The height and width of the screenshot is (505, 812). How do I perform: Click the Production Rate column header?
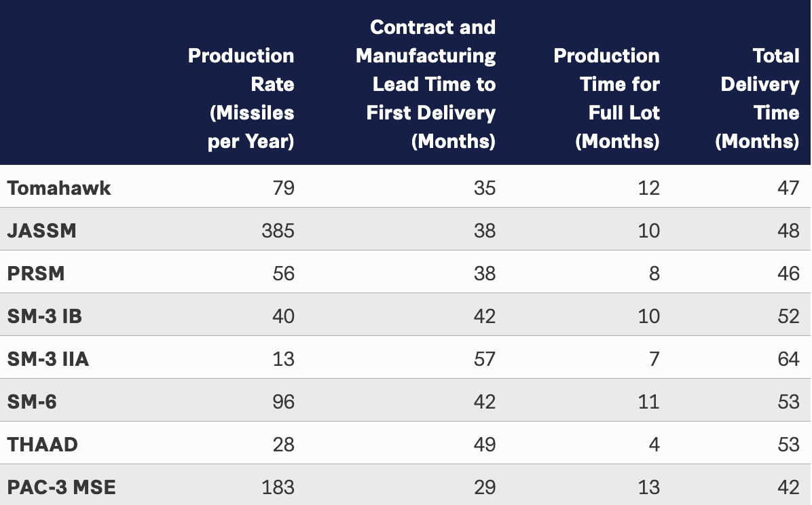(241, 98)
